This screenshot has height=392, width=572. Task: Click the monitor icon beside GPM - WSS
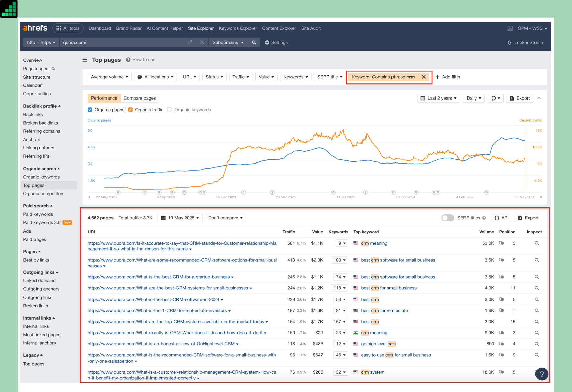click(x=510, y=28)
